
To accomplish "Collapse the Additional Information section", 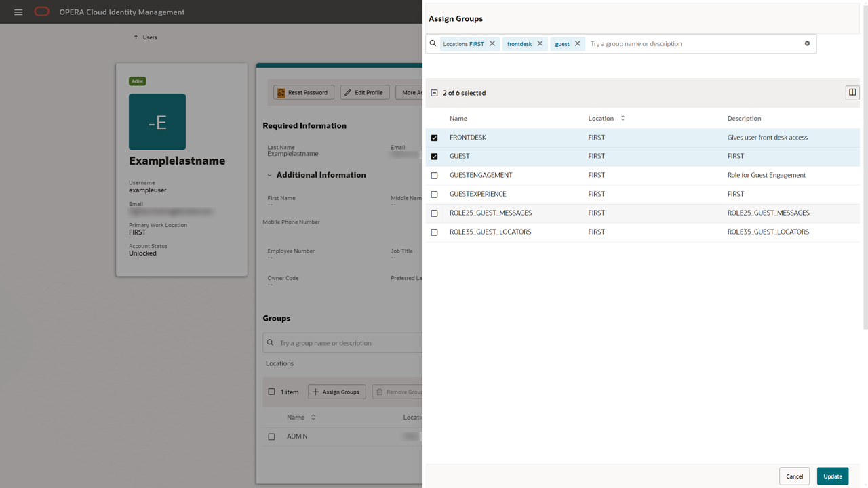I will (x=271, y=175).
